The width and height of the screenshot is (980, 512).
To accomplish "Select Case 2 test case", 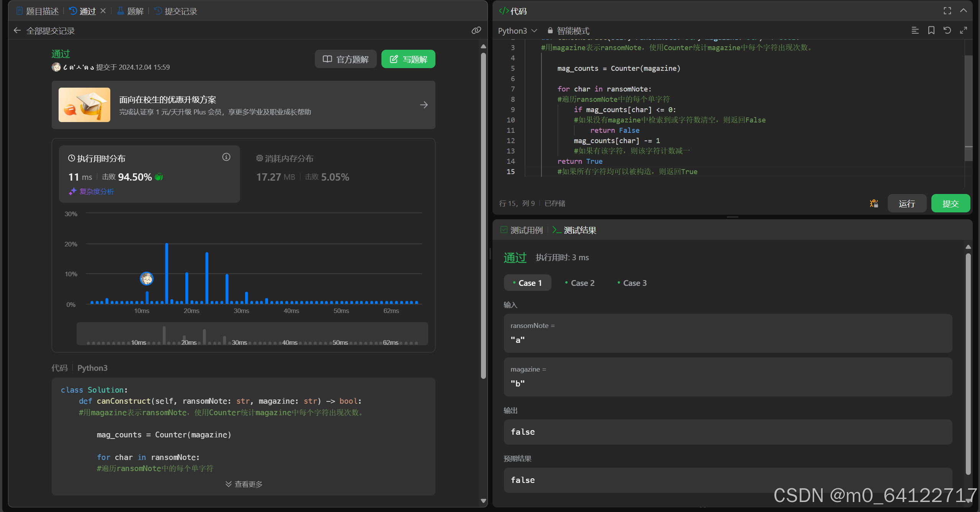I will 579,283.
